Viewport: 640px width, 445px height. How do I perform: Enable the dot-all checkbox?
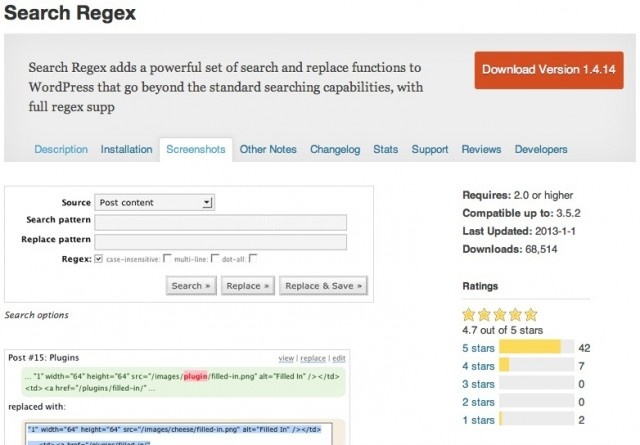click(x=253, y=258)
